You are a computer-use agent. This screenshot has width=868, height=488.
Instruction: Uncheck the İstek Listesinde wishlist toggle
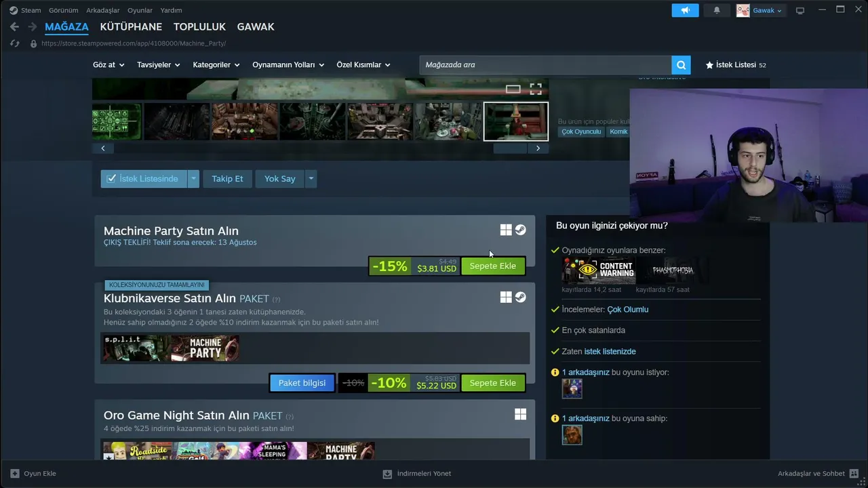[144, 179]
